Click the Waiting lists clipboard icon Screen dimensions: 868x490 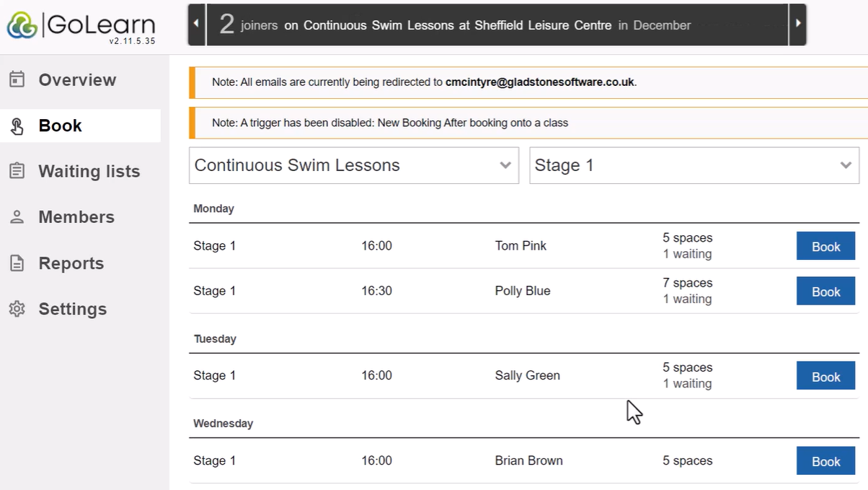[17, 171]
